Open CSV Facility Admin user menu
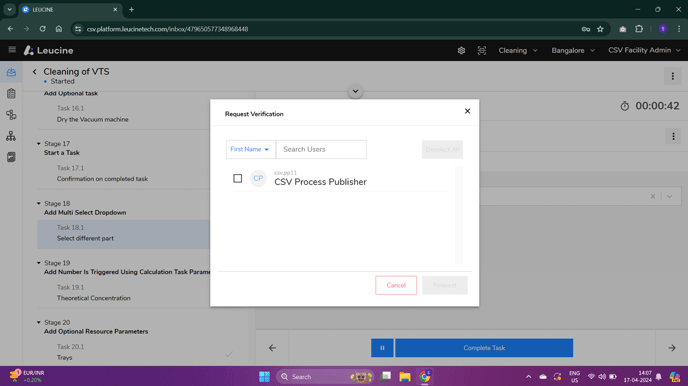This screenshot has height=386, width=688. pos(644,50)
